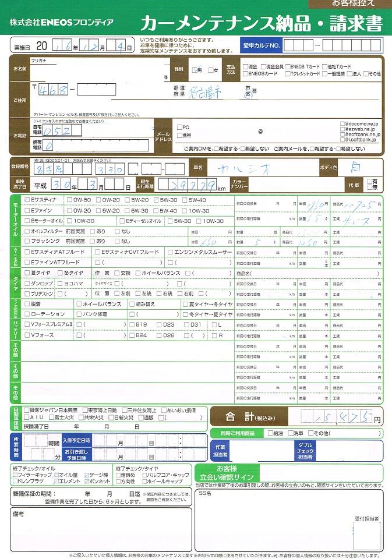Select 5W-30 in the Eサスティナ row
The height and width of the screenshot is (559, 392).
click(x=156, y=200)
